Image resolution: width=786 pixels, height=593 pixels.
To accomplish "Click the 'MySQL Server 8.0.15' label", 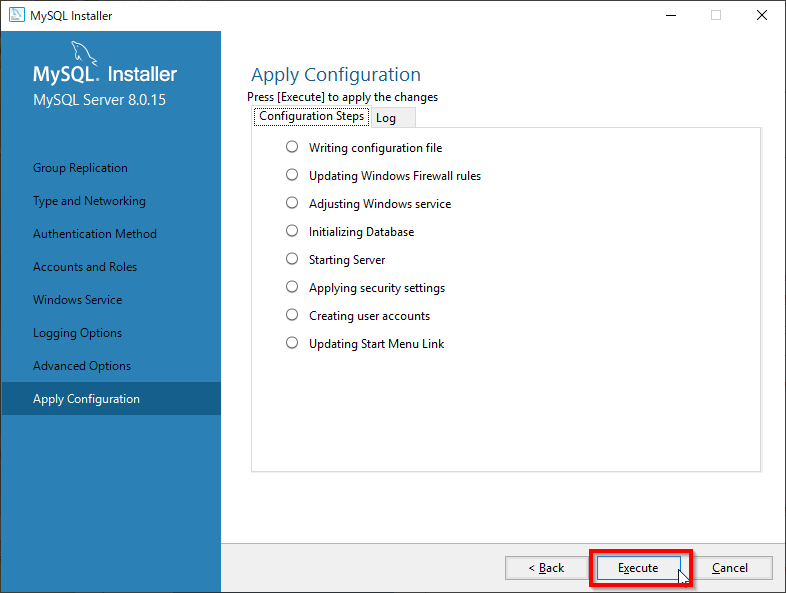I will click(99, 100).
